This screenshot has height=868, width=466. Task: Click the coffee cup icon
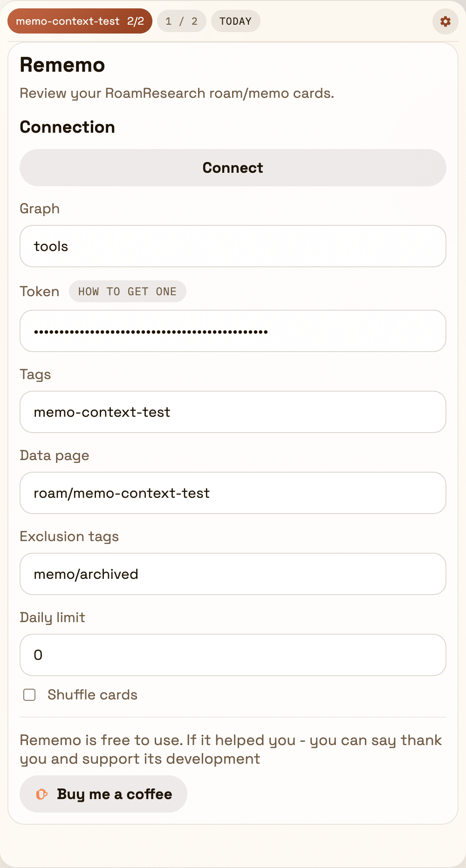pyautogui.click(x=41, y=794)
